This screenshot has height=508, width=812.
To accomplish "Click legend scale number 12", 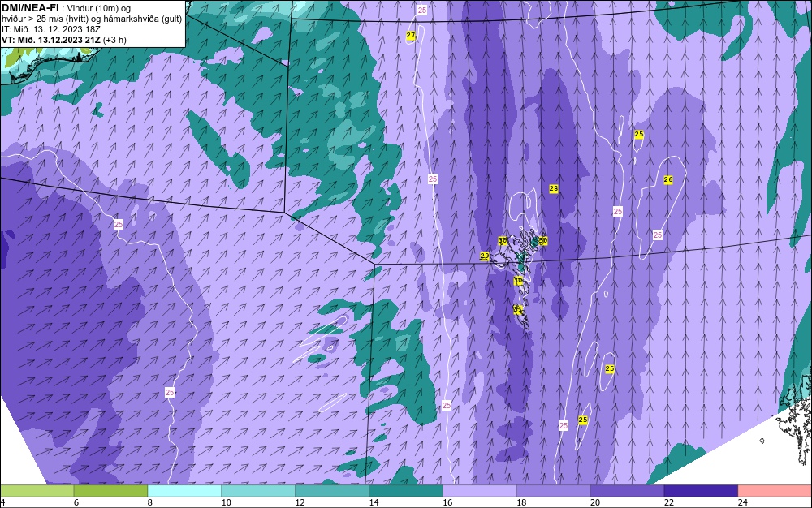I will [300, 502].
